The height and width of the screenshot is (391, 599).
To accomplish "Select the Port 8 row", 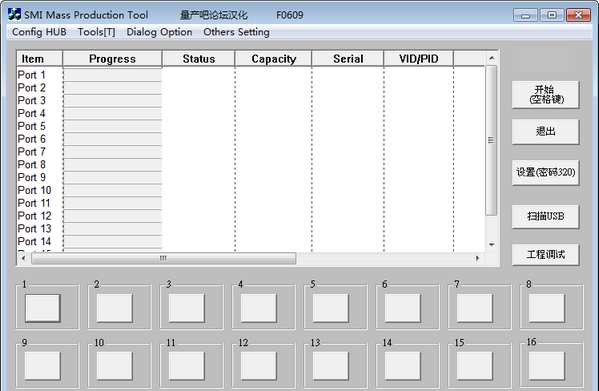I will [x=251, y=165].
